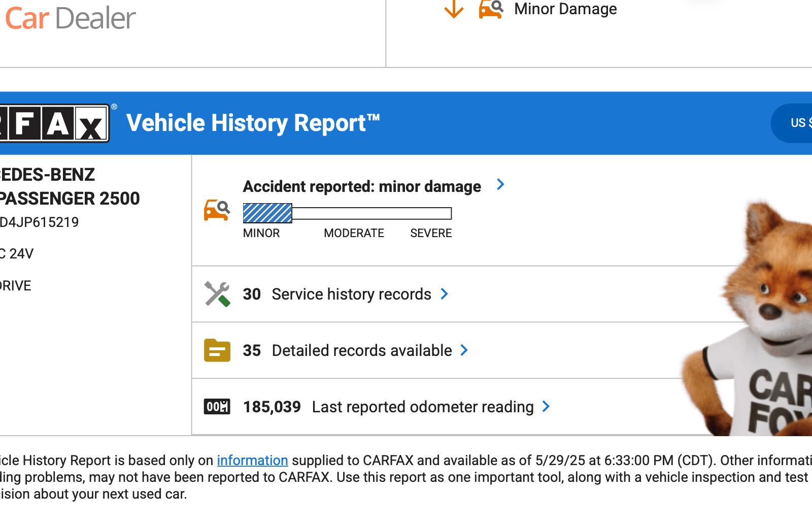Click the 'Minor Damage' label at top

click(x=565, y=9)
